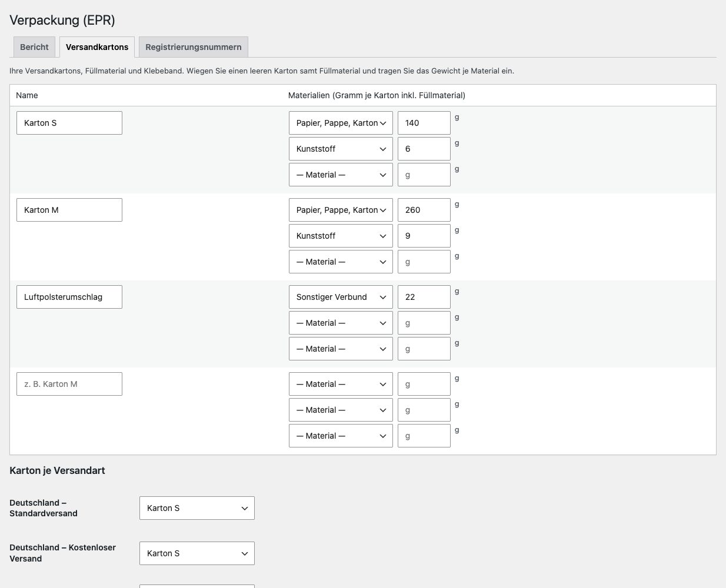
Task: Click Luftpolsterumschlag's third weight field
Action: pyautogui.click(x=424, y=349)
